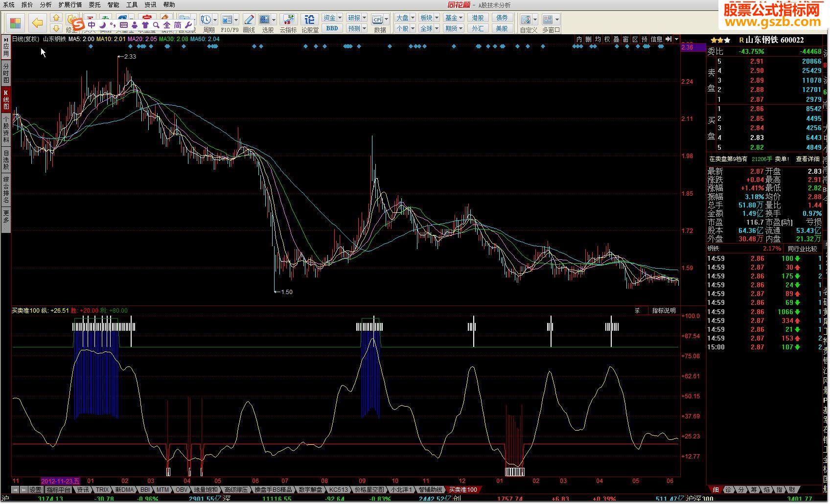Click the 查看详细 link
Image resolution: width=830 pixels, height=504 pixels.
pos(807,159)
